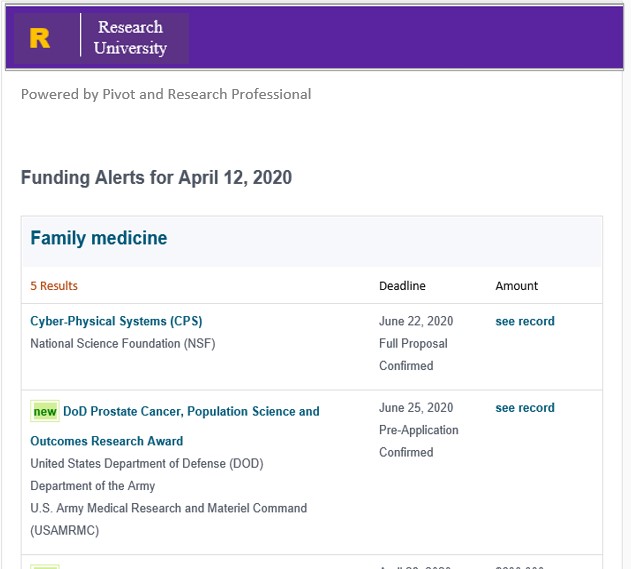Click "see record" for Cyber-Physical Systems
This screenshot has width=631, height=569.
point(524,321)
